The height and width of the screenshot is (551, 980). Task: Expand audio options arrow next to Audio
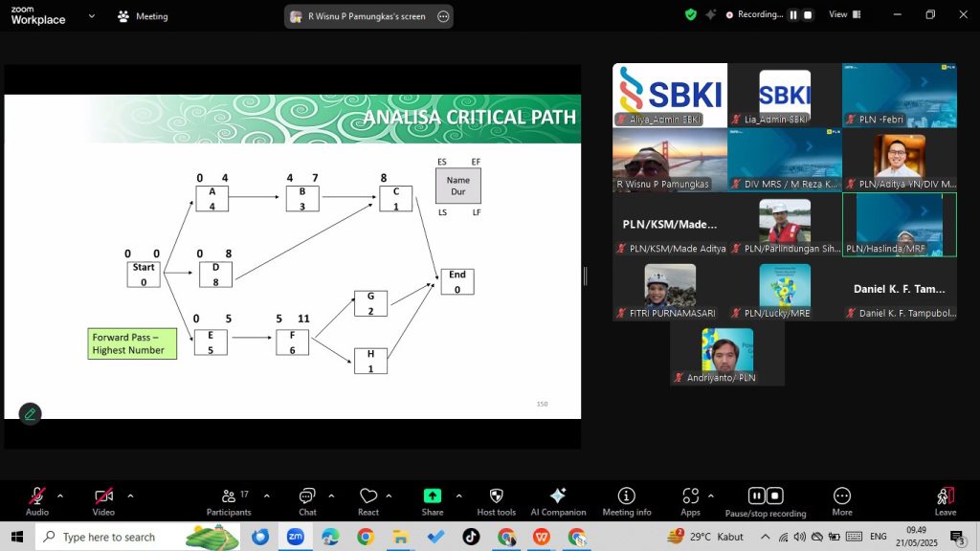[60, 496]
